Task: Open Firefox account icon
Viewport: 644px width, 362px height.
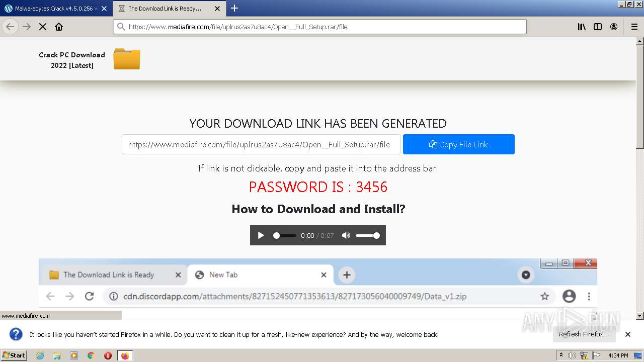Action: click(614, 27)
